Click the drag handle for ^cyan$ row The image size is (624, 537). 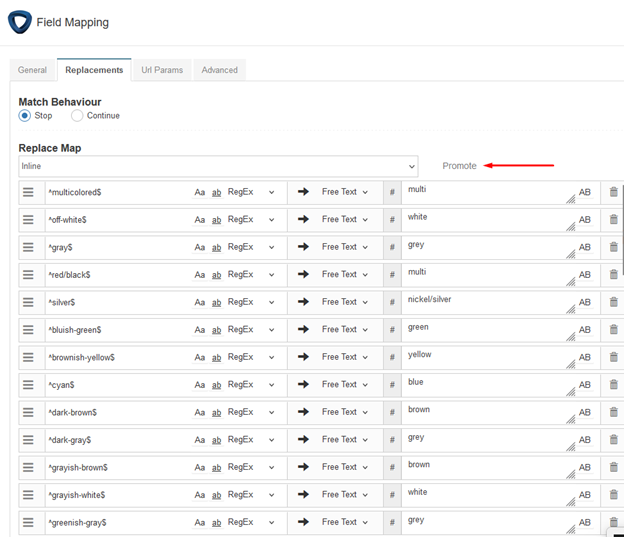28,385
